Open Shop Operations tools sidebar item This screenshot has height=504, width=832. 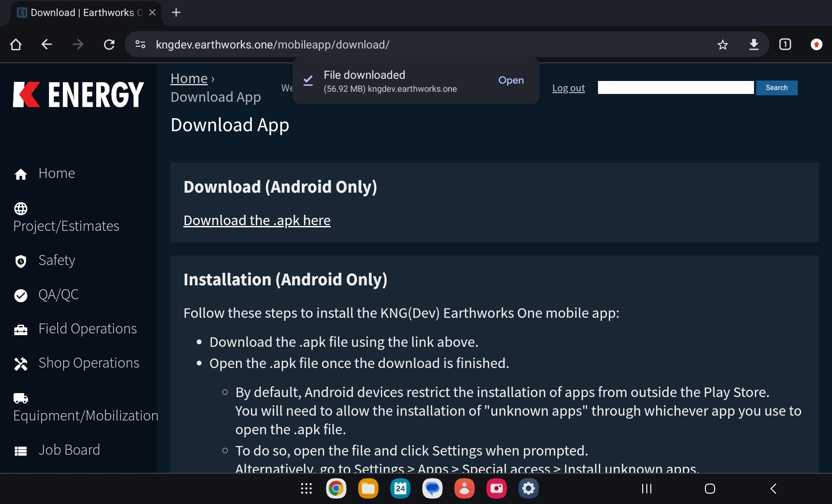pyautogui.click(x=88, y=363)
